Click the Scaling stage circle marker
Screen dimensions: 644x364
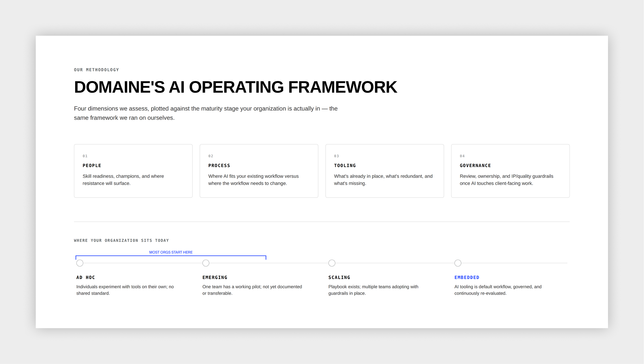click(x=332, y=263)
